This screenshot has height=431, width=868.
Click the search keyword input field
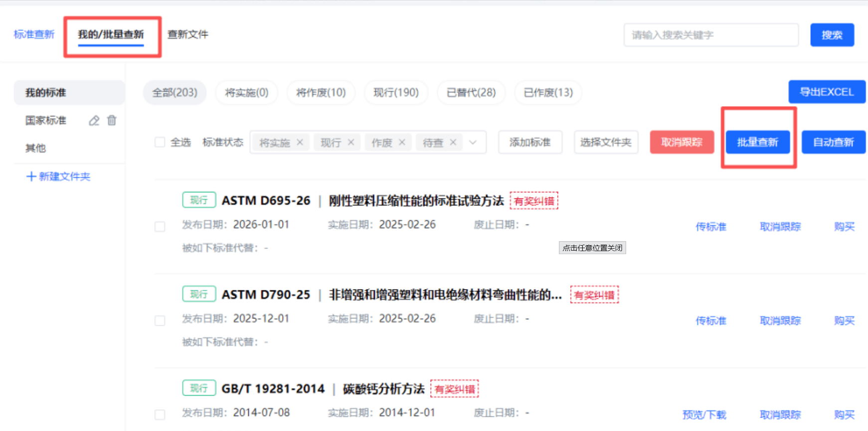point(711,35)
